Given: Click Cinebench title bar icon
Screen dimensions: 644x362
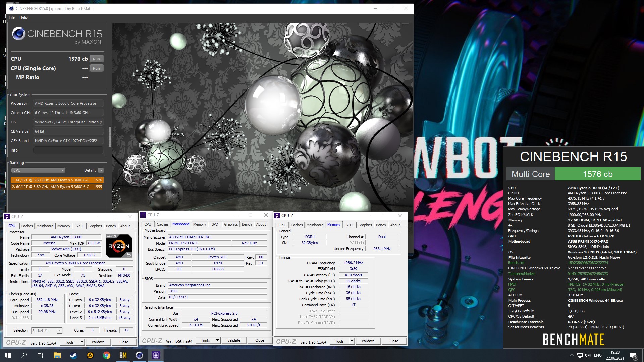Looking at the screenshot, I should click(11, 8).
